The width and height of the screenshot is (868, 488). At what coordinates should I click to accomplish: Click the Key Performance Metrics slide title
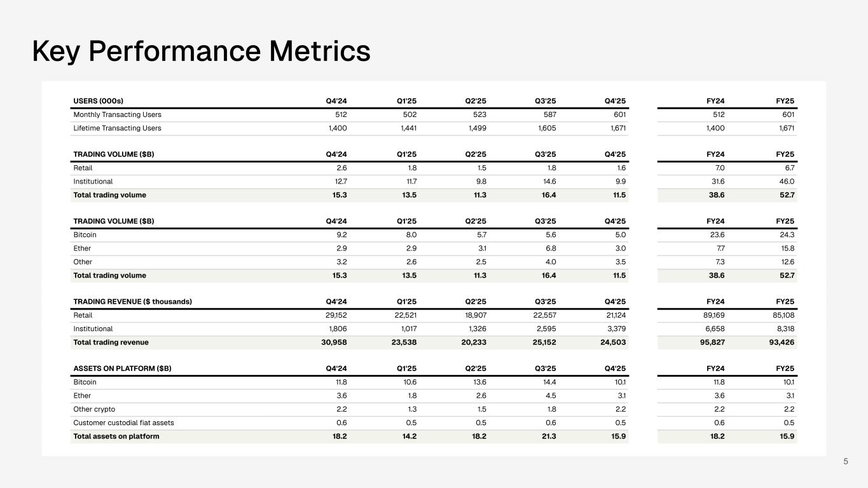(x=201, y=51)
